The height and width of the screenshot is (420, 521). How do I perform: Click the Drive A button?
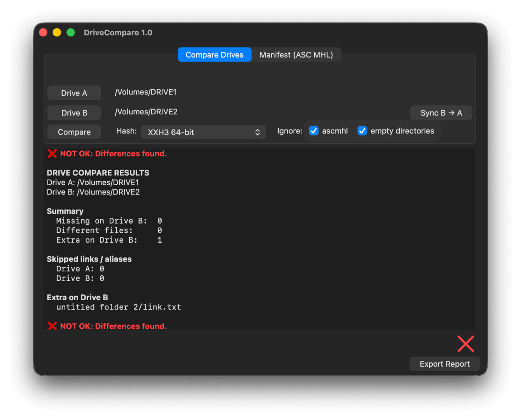click(x=74, y=93)
